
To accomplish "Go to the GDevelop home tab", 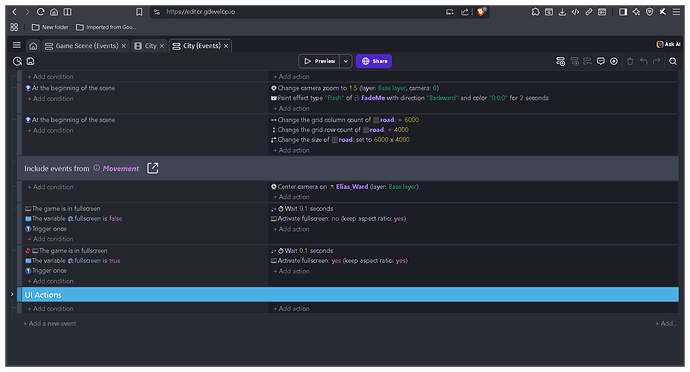I will click(33, 46).
